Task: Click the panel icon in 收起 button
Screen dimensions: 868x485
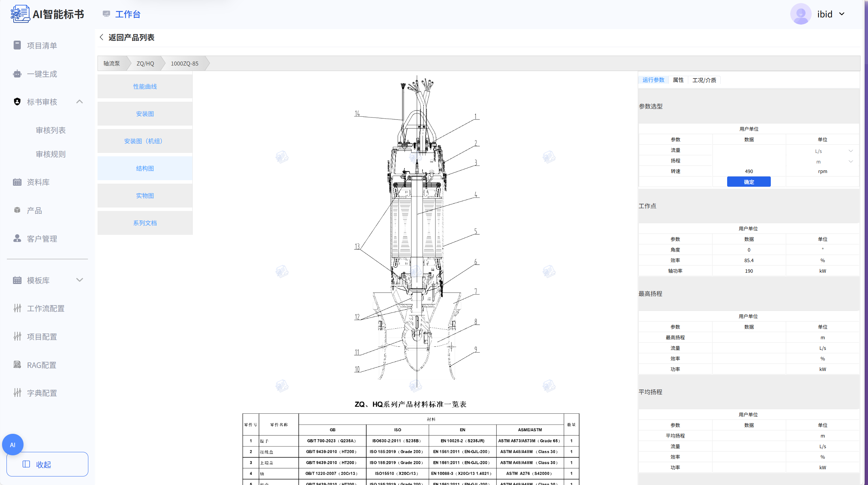Action: pos(26,464)
